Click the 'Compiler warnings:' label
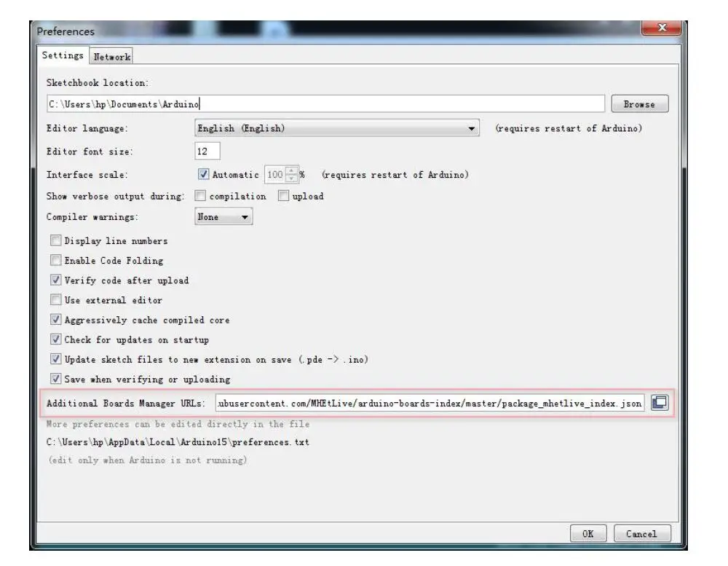 point(92,217)
